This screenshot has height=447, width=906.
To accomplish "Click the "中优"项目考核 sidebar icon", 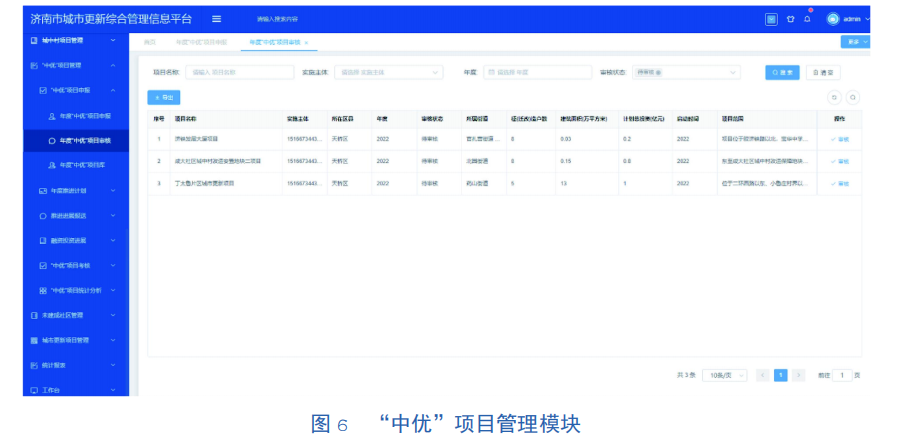I will coord(43,266).
